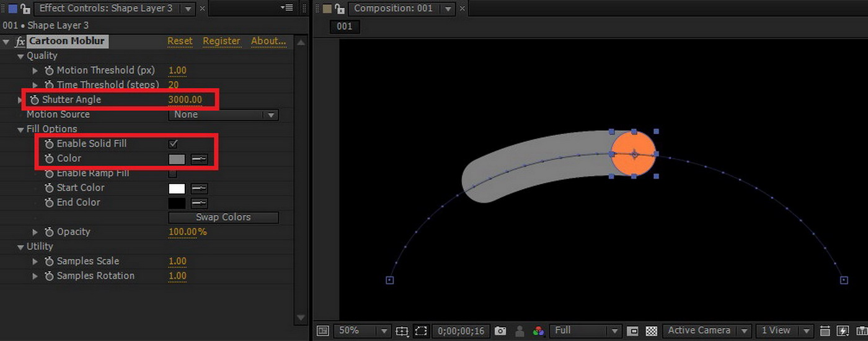Image resolution: width=868 pixels, height=341 pixels.
Task: Open the Effect Controls panel menu icon
Action: click(x=286, y=8)
